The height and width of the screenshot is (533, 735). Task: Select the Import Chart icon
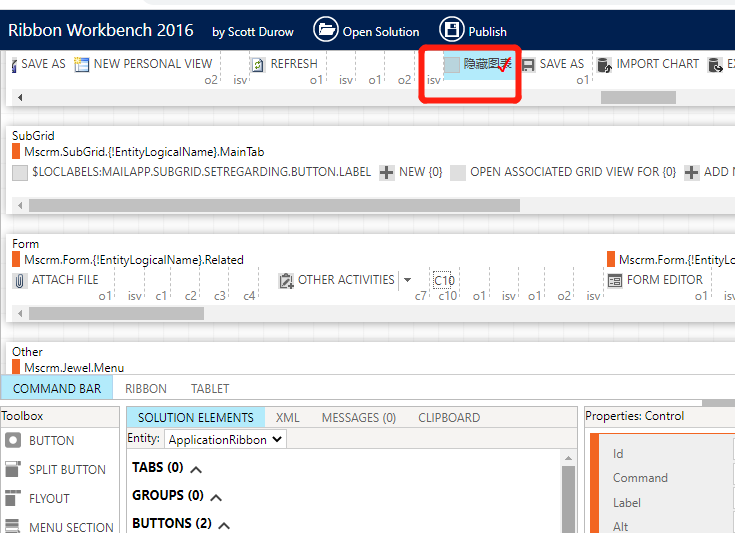605,65
